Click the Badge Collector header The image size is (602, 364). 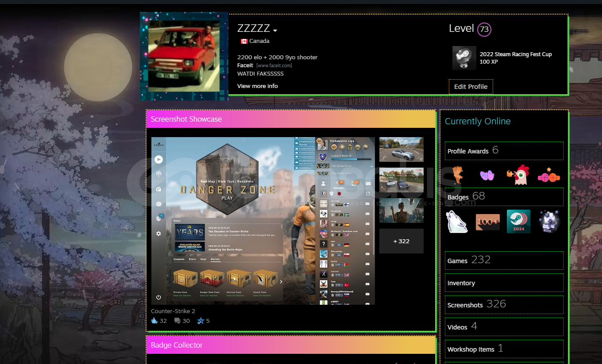point(291,345)
